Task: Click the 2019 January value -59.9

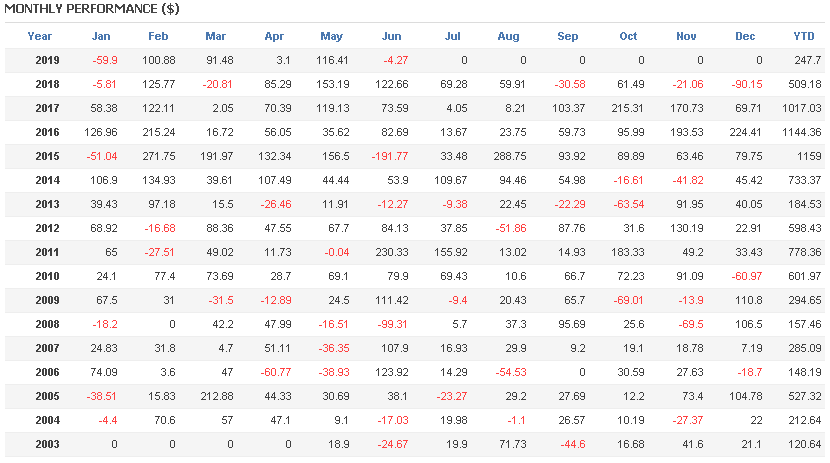Action: click(105, 60)
